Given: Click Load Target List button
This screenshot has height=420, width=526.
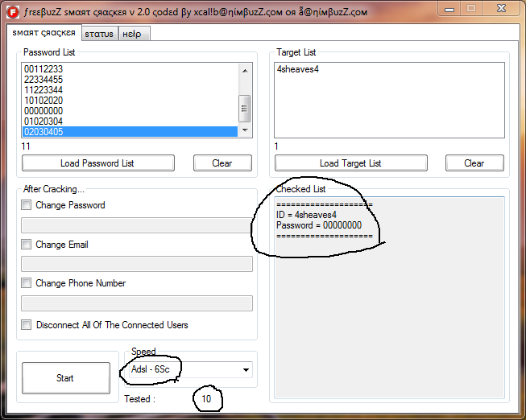Looking at the screenshot, I should pos(351,163).
